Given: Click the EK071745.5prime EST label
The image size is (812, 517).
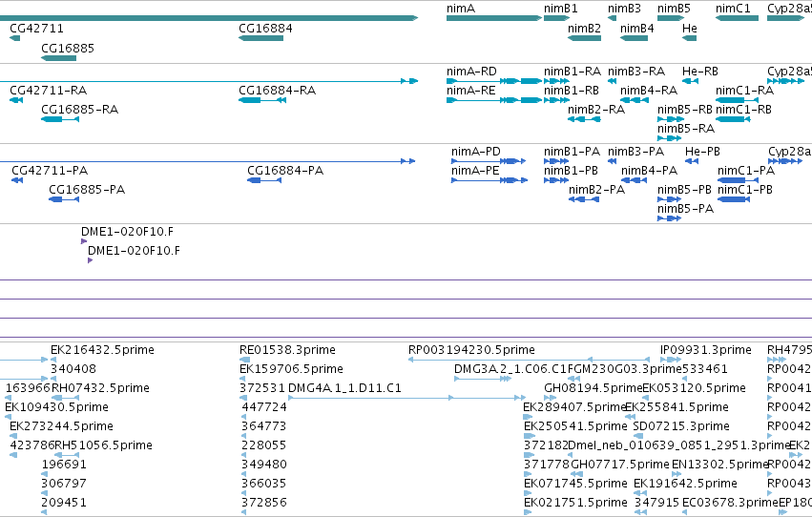Looking at the screenshot, I should (x=575, y=484).
